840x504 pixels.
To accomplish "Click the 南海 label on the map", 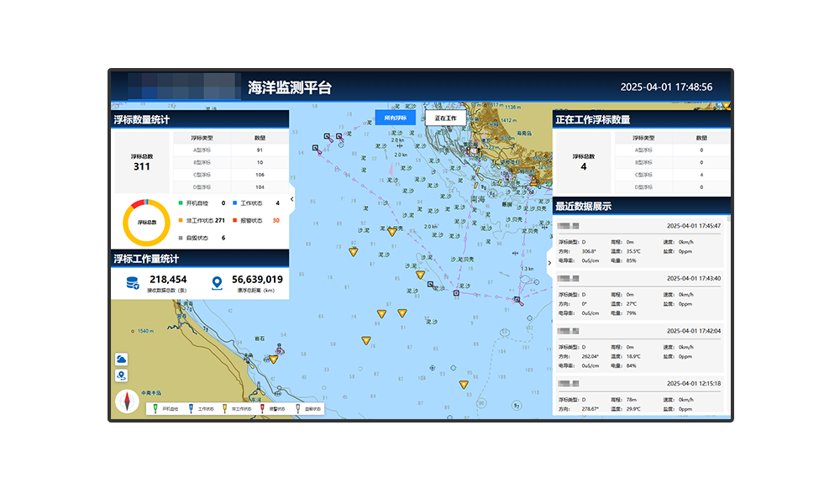I will click(477, 199).
